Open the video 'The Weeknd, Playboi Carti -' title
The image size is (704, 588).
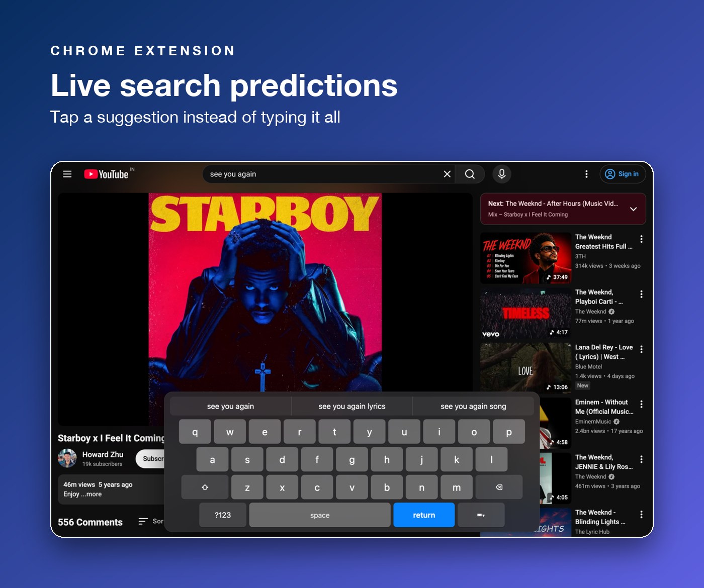[x=599, y=297]
